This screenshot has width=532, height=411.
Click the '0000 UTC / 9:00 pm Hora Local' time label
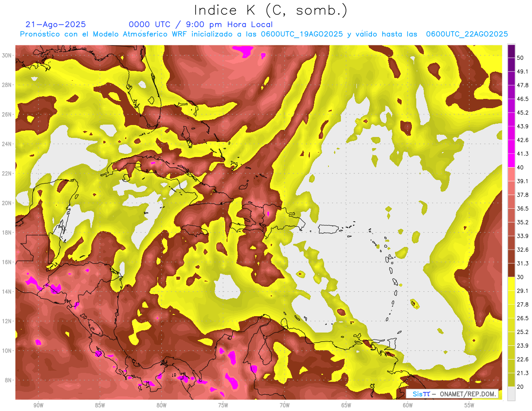(x=200, y=24)
